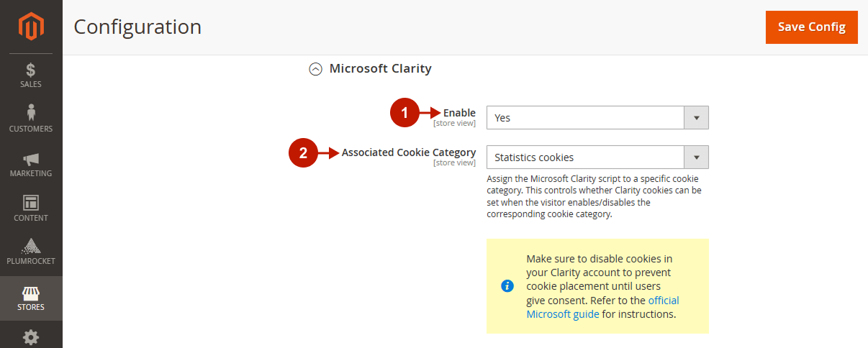The width and height of the screenshot is (868, 348).
Task: Select the Stores menu item
Action: pyautogui.click(x=31, y=298)
